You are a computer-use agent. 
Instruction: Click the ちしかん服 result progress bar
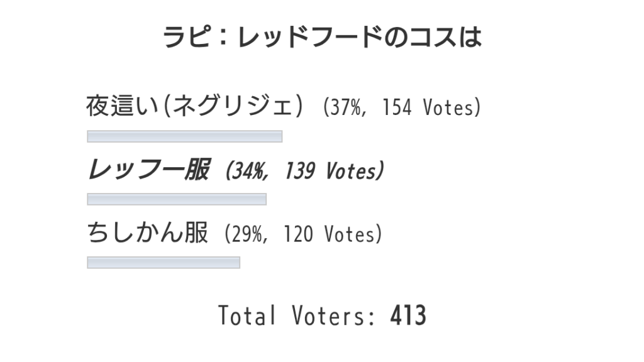click(164, 263)
